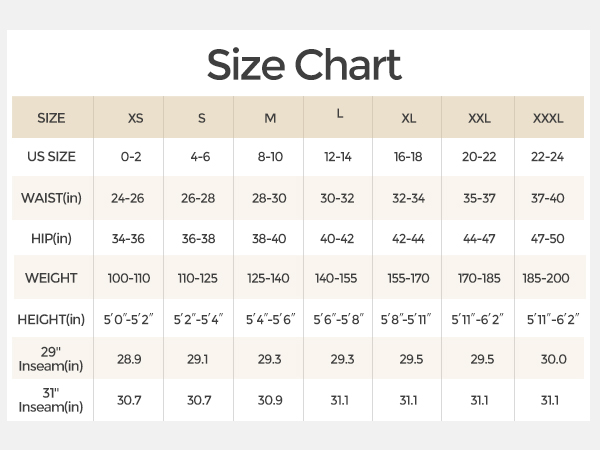The image size is (600, 450).
Task: Click the M size column header
Action: coord(270,118)
